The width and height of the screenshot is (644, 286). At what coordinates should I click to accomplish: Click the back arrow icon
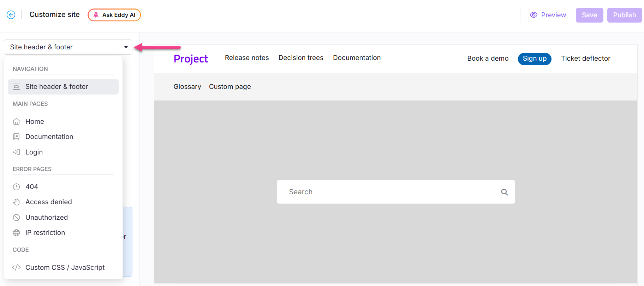[x=11, y=15]
